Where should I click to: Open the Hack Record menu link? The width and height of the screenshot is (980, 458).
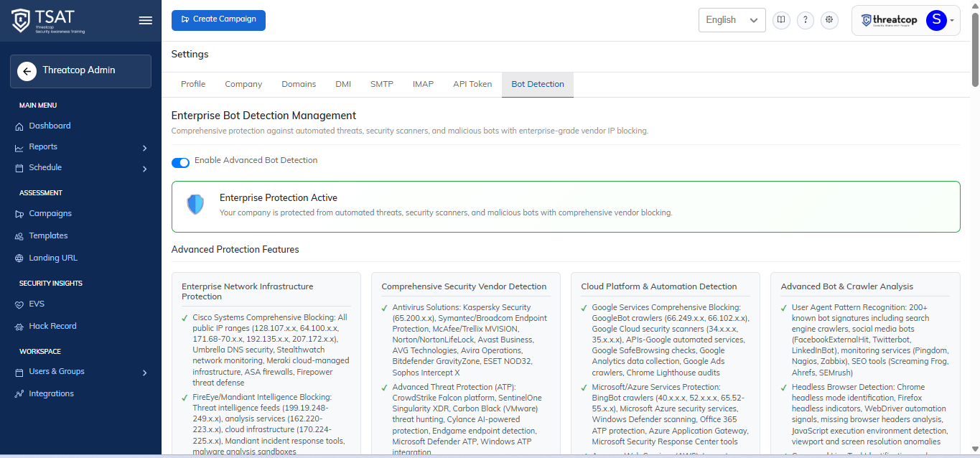[52, 326]
